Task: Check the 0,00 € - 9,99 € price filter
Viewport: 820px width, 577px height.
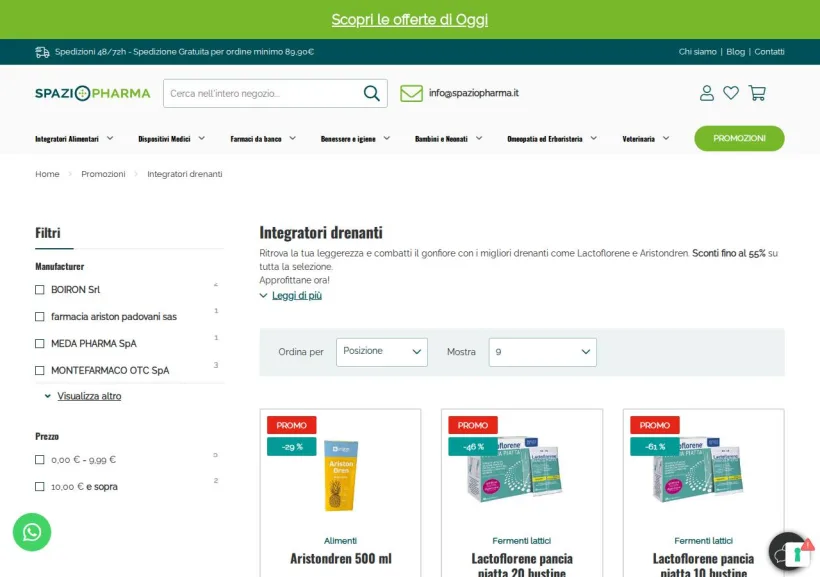Action: pos(40,460)
